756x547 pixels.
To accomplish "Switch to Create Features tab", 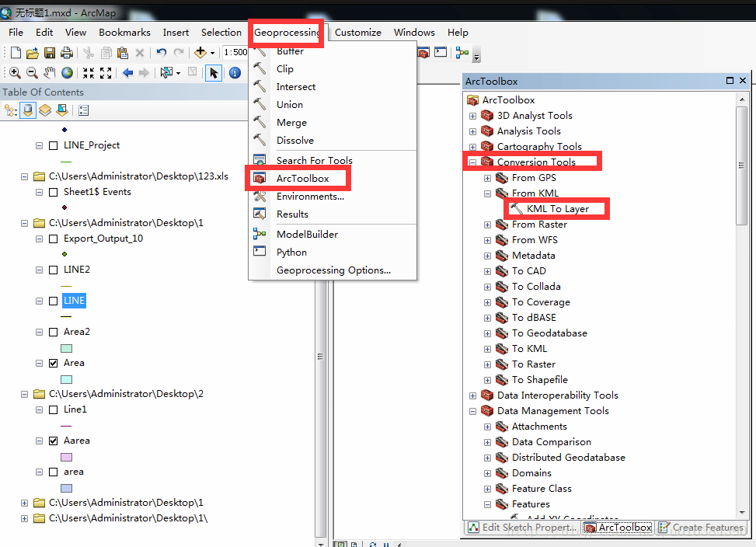I will (701, 528).
